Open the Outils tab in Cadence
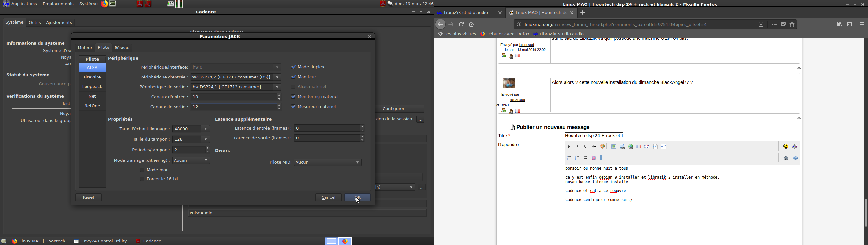The image size is (868, 245). coord(35,23)
